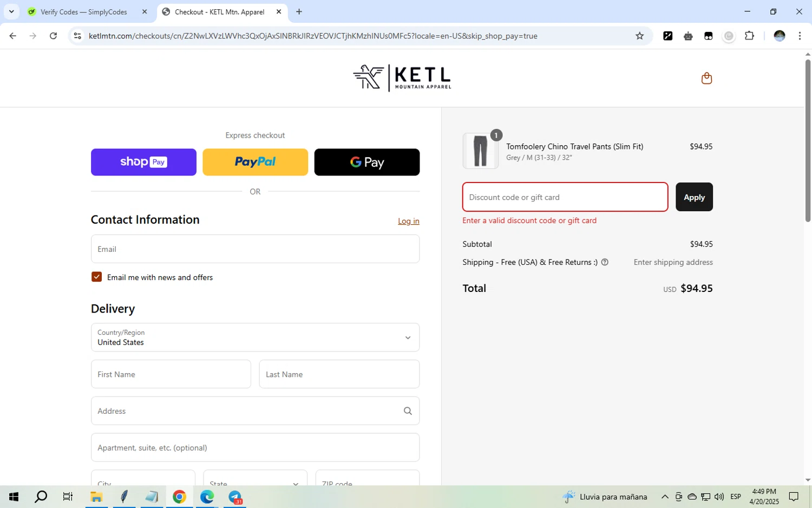Bookmark this page with the star icon
This screenshot has height=508, width=812.
click(639, 36)
